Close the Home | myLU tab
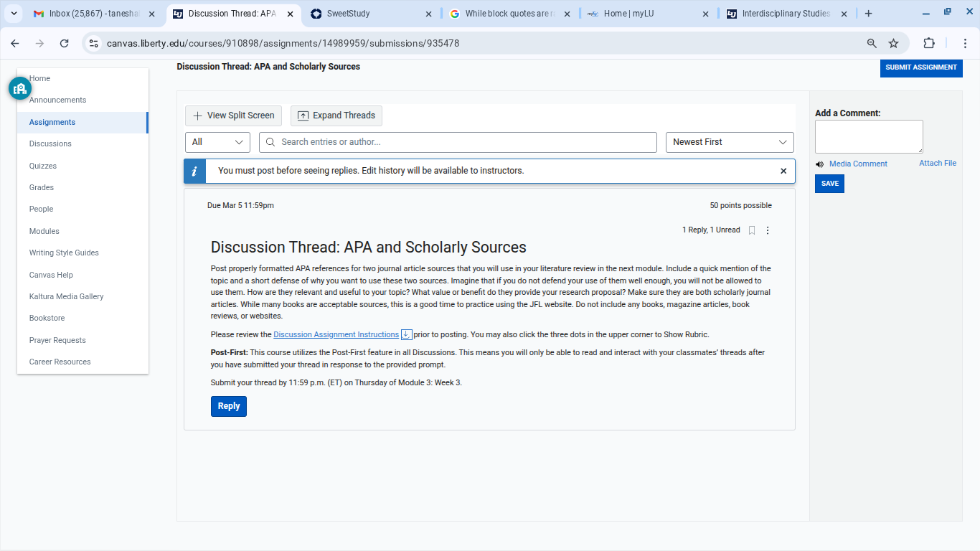Image resolution: width=980 pixels, height=551 pixels. (x=705, y=14)
